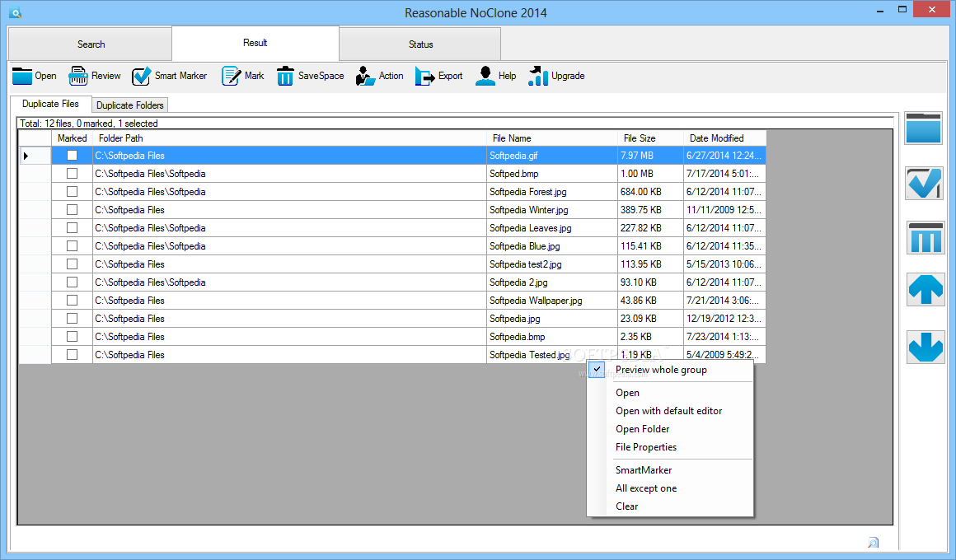This screenshot has height=560, width=956.
Task: Mark the Softpedia Forest.jpg checkbox
Action: pos(72,191)
